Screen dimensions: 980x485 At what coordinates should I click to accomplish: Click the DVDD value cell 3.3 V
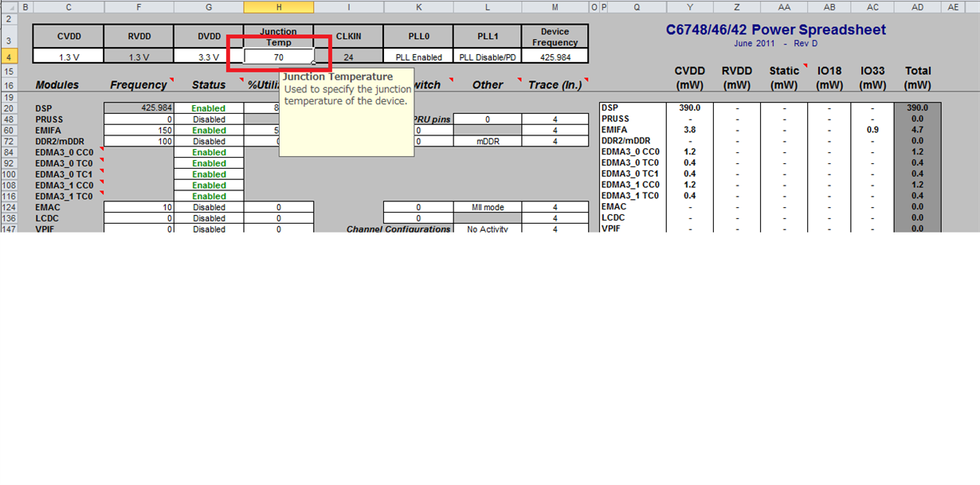(209, 57)
